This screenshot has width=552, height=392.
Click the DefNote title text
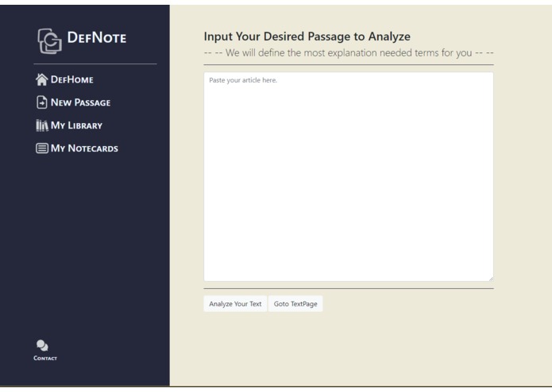pos(96,37)
